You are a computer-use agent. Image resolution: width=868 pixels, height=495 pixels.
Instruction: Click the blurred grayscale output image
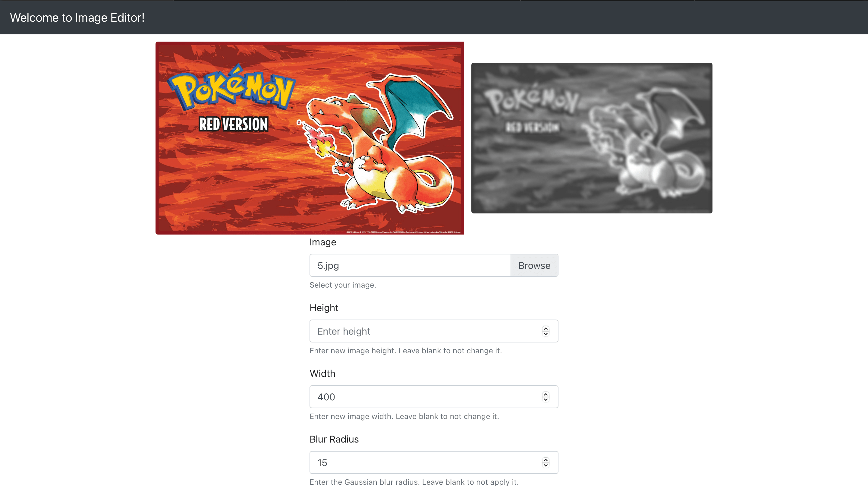[x=592, y=138]
